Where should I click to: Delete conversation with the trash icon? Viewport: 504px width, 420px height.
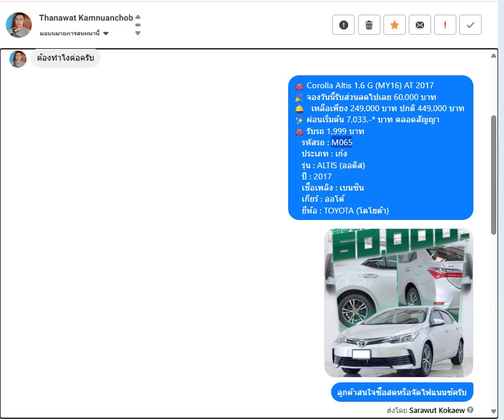(369, 25)
